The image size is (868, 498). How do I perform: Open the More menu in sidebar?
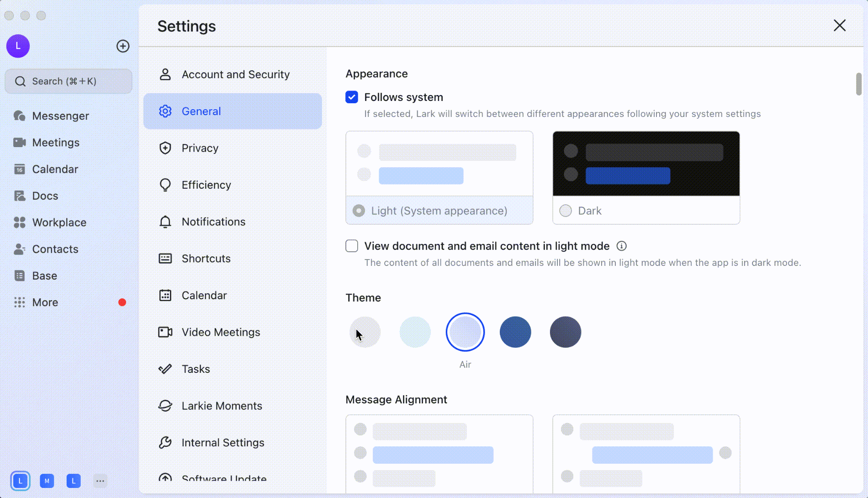click(x=45, y=302)
